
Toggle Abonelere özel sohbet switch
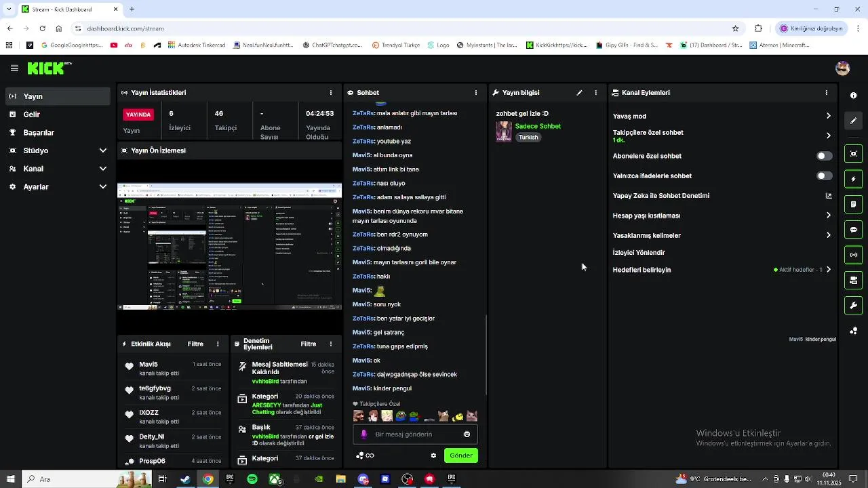824,156
